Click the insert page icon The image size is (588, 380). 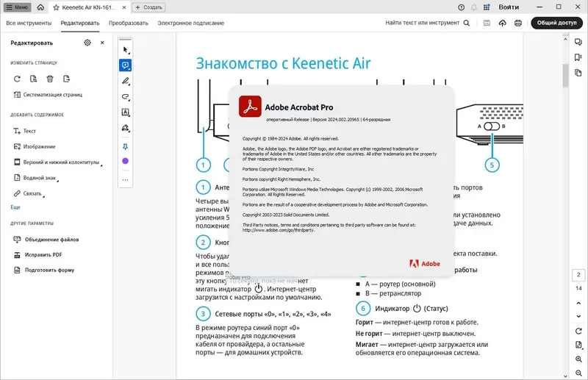[x=66, y=79]
